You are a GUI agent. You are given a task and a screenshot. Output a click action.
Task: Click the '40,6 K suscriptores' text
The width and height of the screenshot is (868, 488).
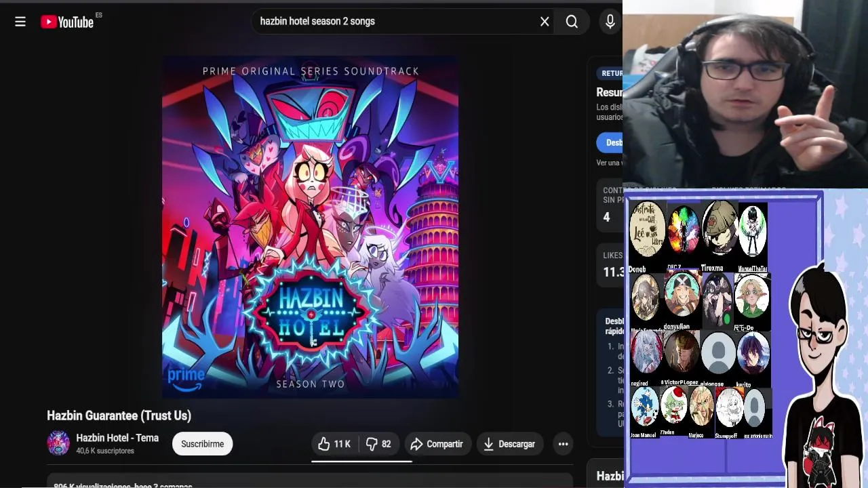pyautogui.click(x=105, y=451)
